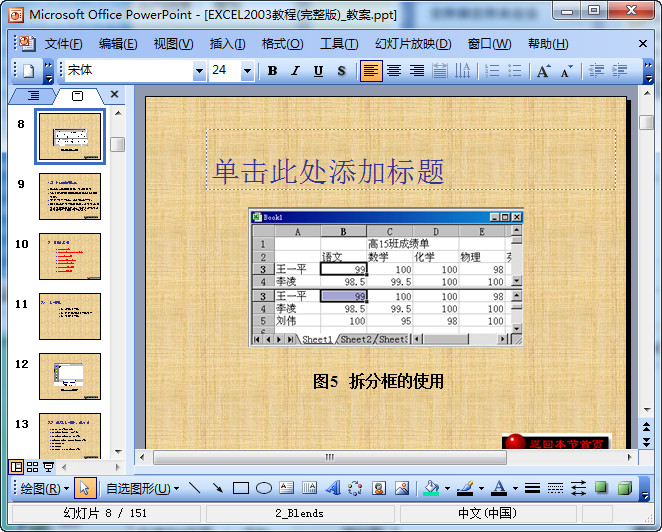662x532 pixels.
Task: Choose Dash Style icon
Action: 555,489
